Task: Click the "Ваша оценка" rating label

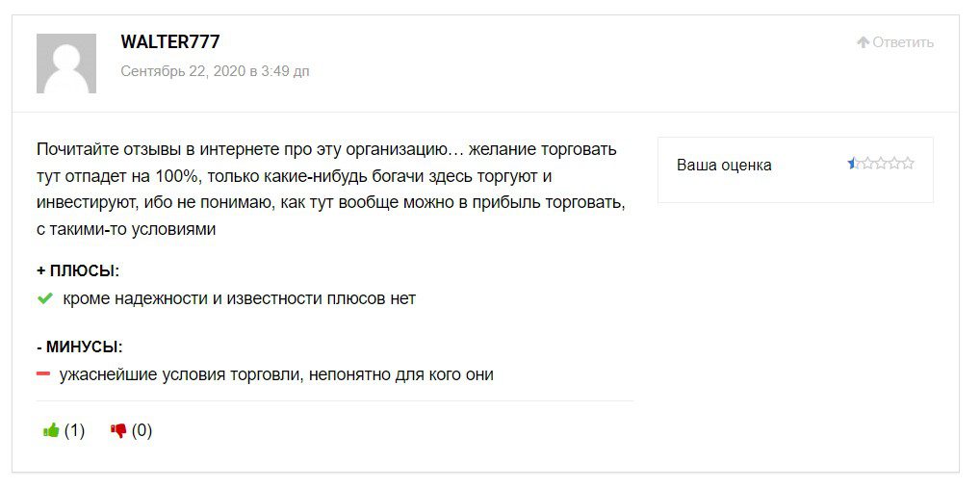Action: tap(724, 165)
